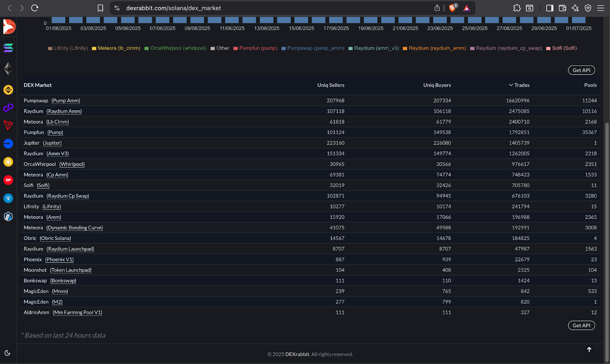Screen dimensions: 610x364
Task: Bookmark this page with the bookmark icon
Action: click(100, 8)
